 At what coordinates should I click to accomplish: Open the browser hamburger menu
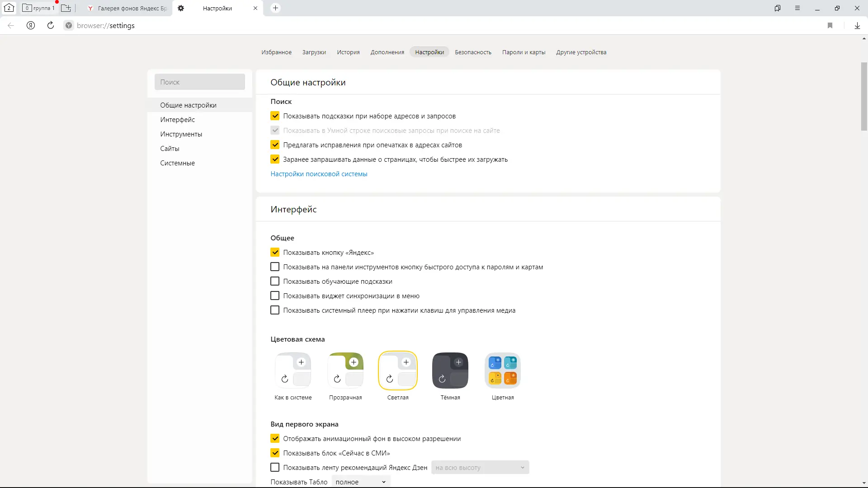point(797,8)
